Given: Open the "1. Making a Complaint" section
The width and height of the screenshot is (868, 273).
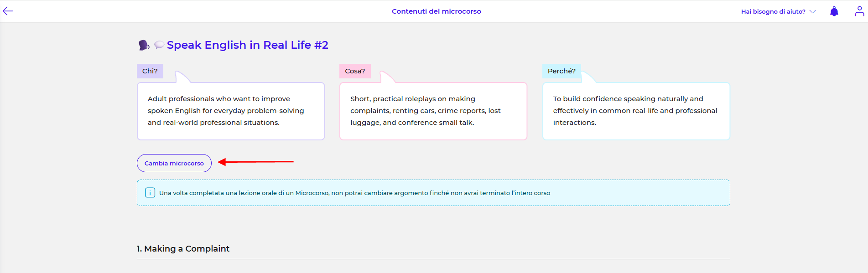Looking at the screenshot, I should (183, 248).
